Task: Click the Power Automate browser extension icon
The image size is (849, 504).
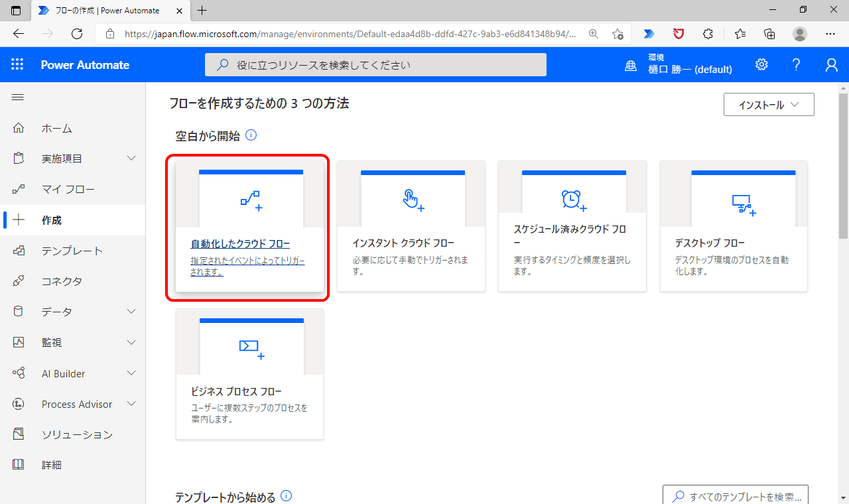Action: (x=649, y=34)
